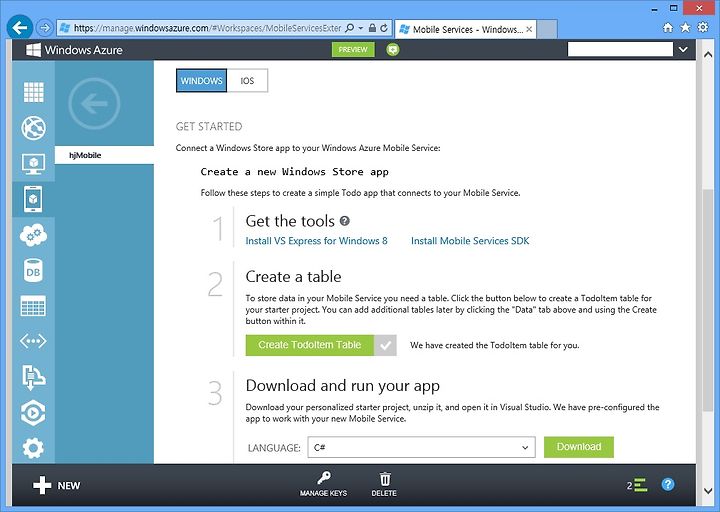Image resolution: width=720 pixels, height=512 pixels.
Task: Click the green PREVIEW button
Action: click(x=353, y=50)
